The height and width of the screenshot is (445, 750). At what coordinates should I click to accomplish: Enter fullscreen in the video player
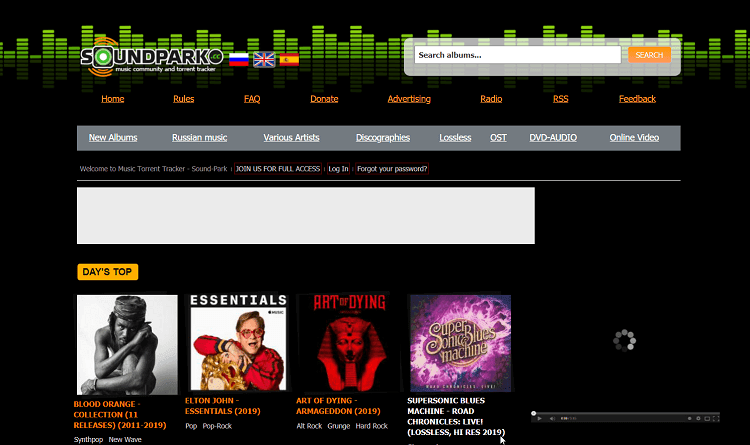coord(716,418)
